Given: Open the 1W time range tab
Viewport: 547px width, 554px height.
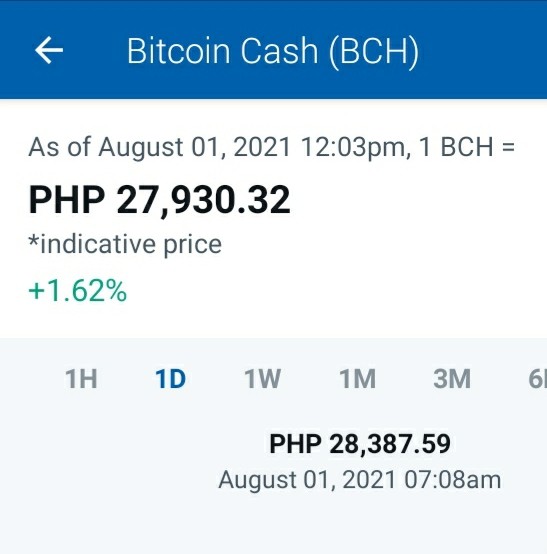Looking at the screenshot, I should [263, 379].
